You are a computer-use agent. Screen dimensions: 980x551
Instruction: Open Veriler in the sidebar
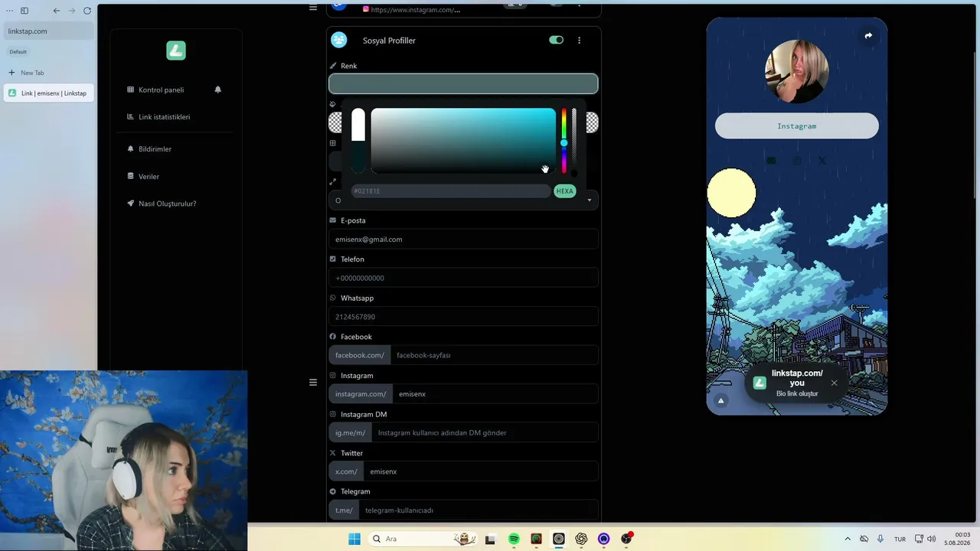(149, 177)
